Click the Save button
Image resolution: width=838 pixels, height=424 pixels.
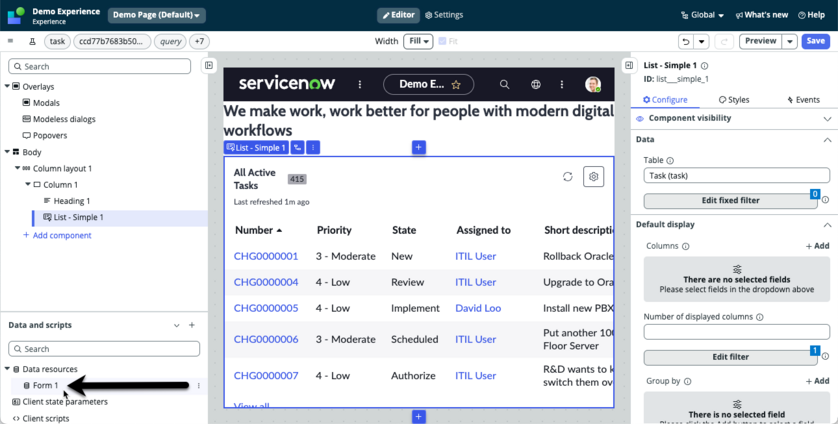click(816, 41)
